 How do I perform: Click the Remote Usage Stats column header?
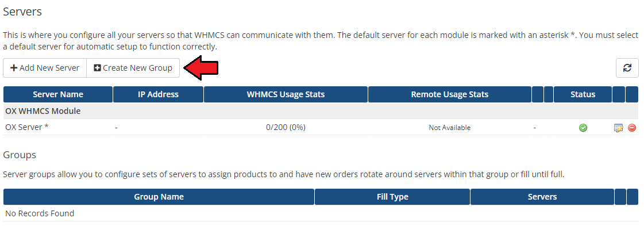[x=449, y=94]
